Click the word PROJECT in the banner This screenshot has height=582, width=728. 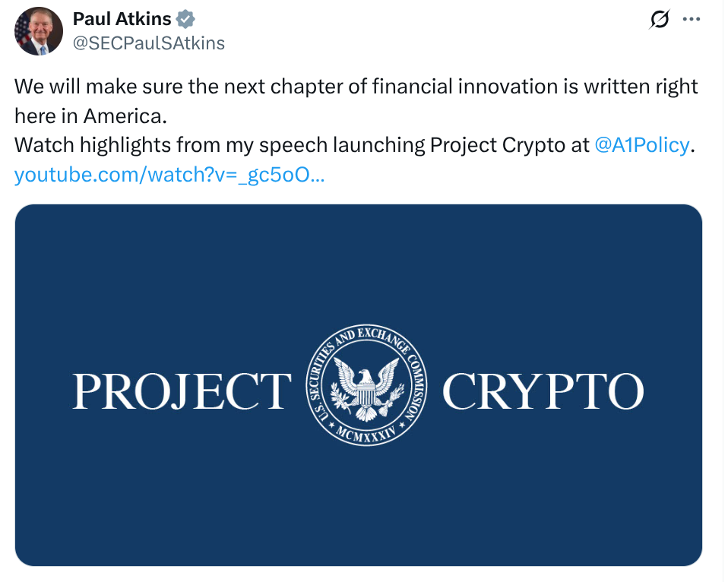pos(180,389)
